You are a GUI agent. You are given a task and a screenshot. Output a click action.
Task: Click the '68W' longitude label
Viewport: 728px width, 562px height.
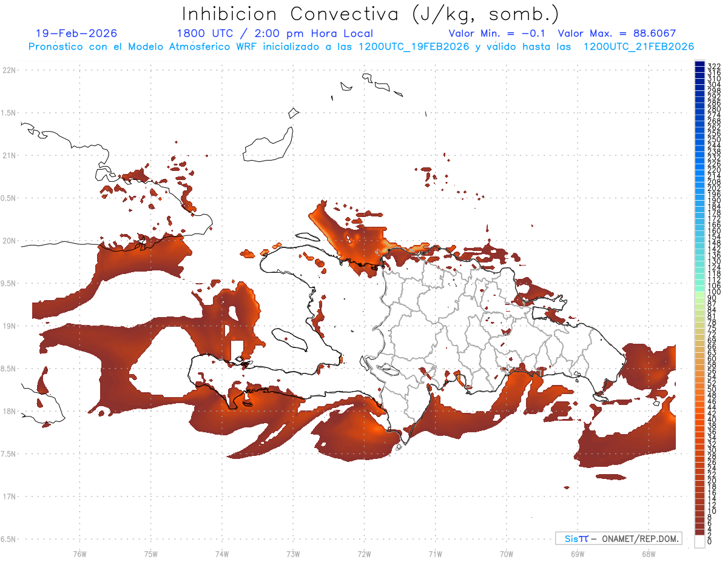point(649,554)
